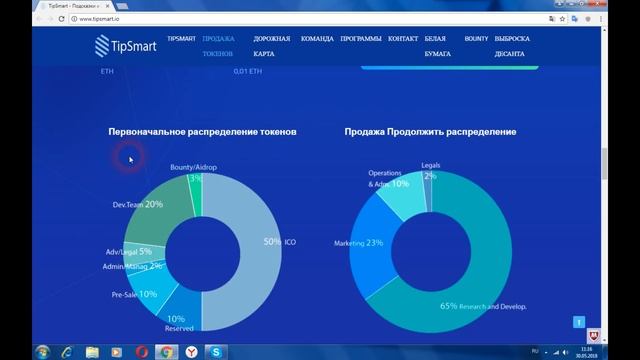This screenshot has width=640, height=360.
Task: Close the TipSmart browser tab
Action: (107, 6)
